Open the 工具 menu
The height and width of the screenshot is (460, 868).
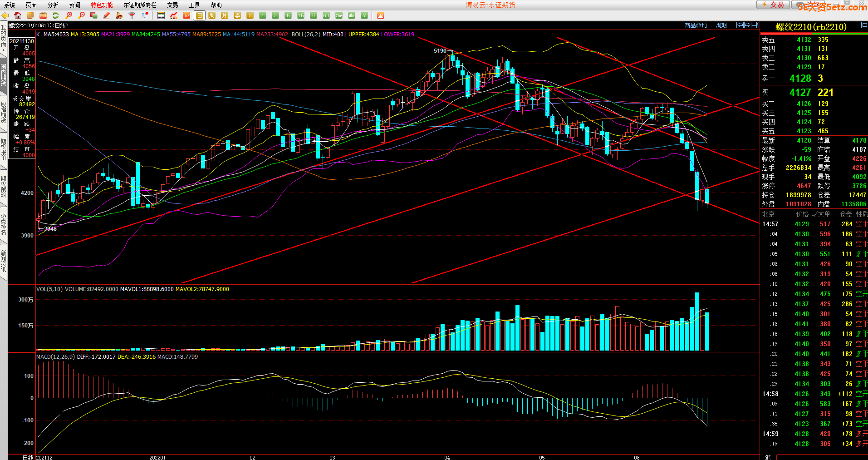pyautogui.click(x=195, y=5)
